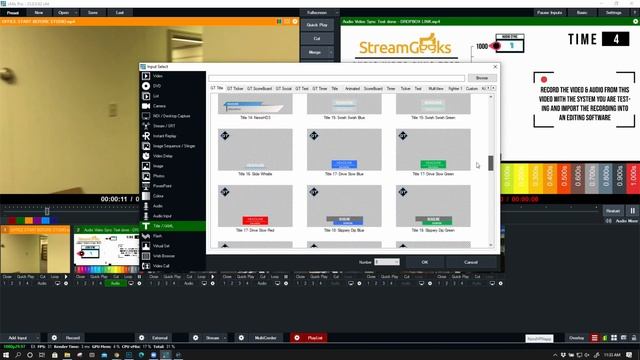Select the Audio Input microphone icon
The height and width of the screenshot is (360, 640).
click(x=146, y=216)
